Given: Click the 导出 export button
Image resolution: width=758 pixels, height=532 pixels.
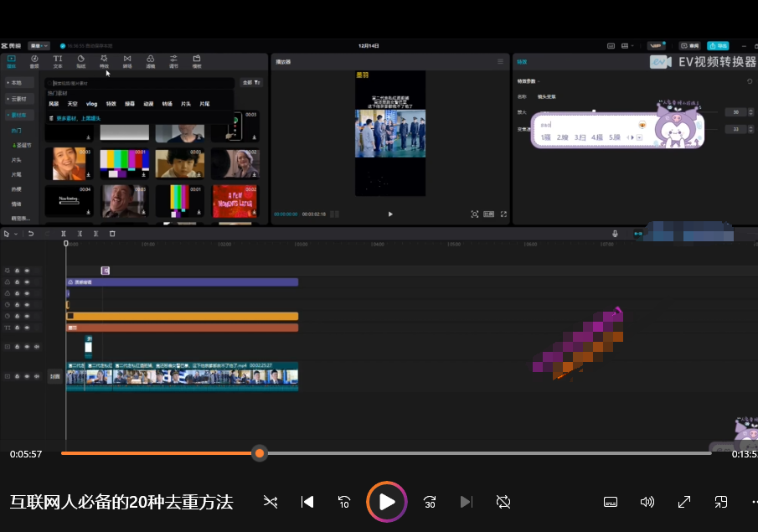Looking at the screenshot, I should click(x=718, y=46).
